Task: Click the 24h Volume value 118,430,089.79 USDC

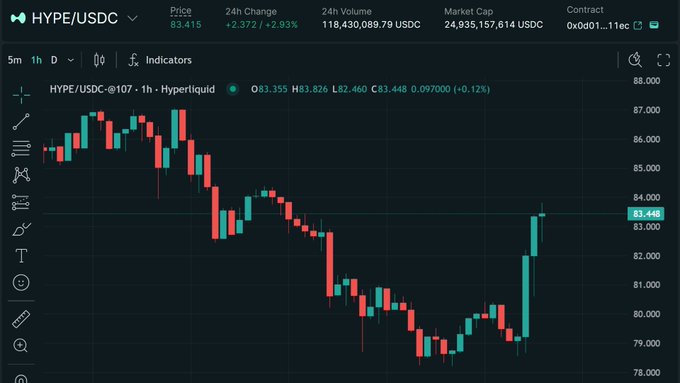Action: 371,25
